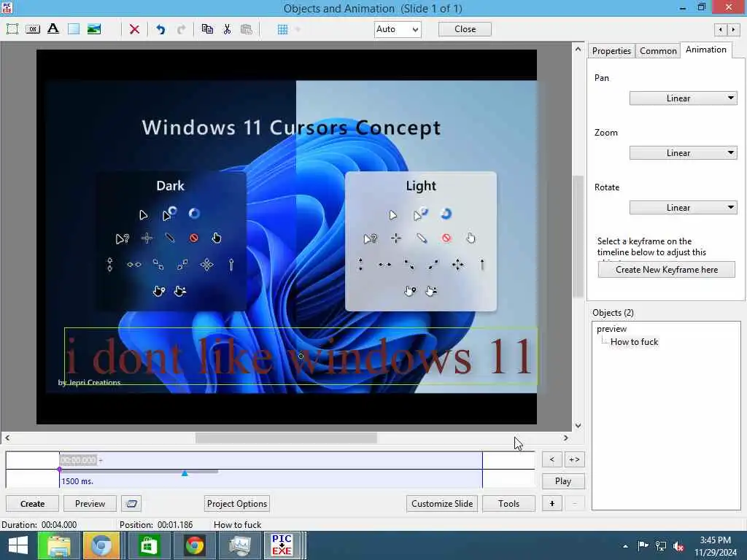Undo the last action
Viewport: 747px width, 560px height.
click(160, 29)
